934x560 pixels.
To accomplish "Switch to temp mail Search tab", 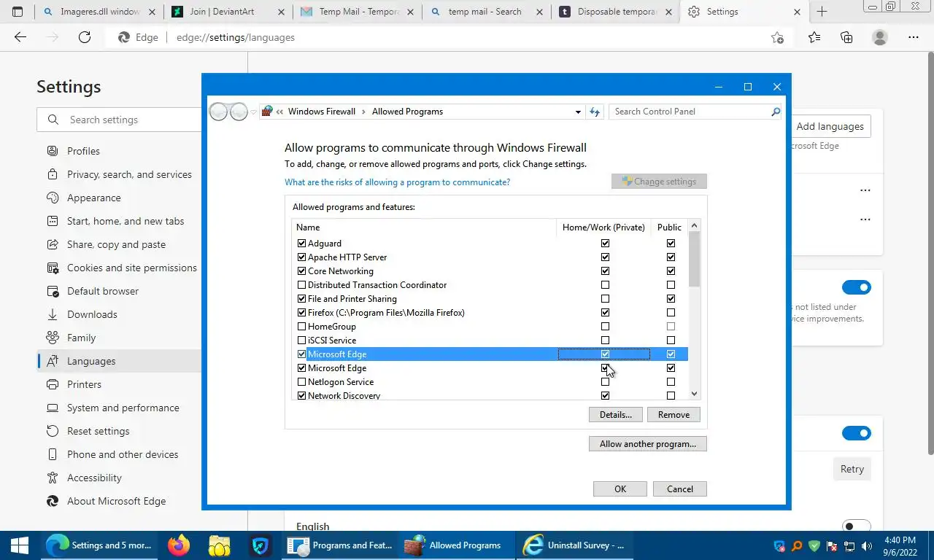I will (486, 12).
